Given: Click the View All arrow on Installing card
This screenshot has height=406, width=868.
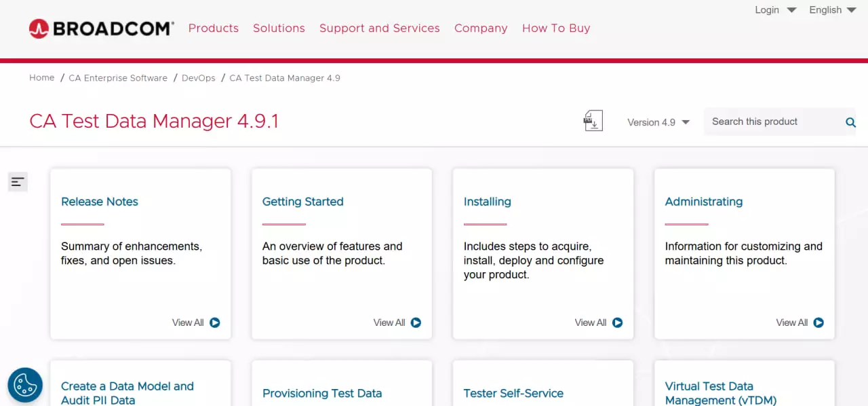Looking at the screenshot, I should tap(618, 322).
